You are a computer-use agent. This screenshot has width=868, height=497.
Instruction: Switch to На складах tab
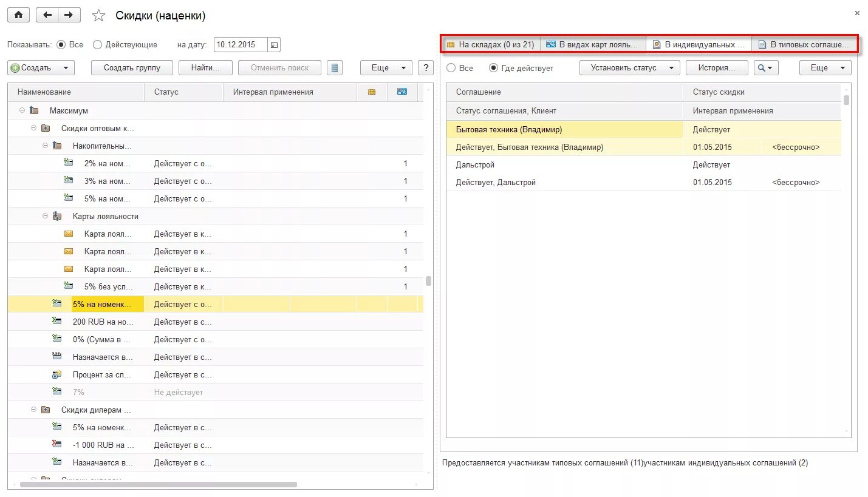pos(491,44)
